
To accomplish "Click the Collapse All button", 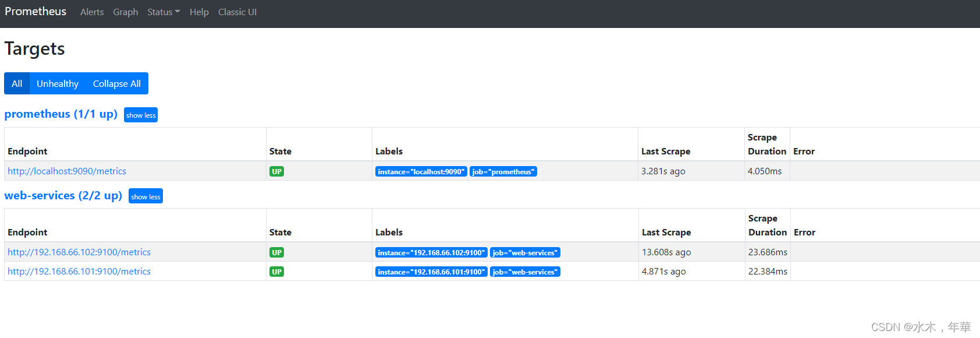I will [x=117, y=83].
